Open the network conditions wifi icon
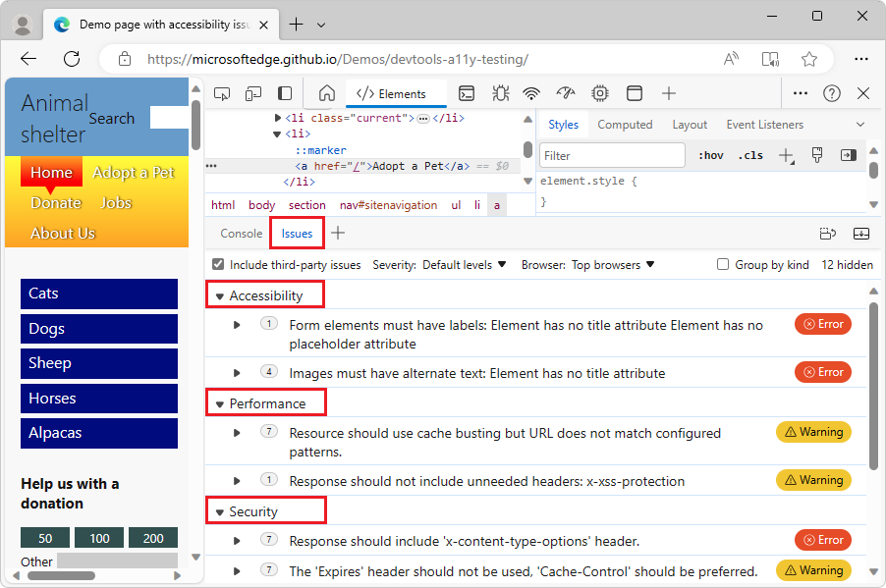The image size is (886, 588). (531, 93)
